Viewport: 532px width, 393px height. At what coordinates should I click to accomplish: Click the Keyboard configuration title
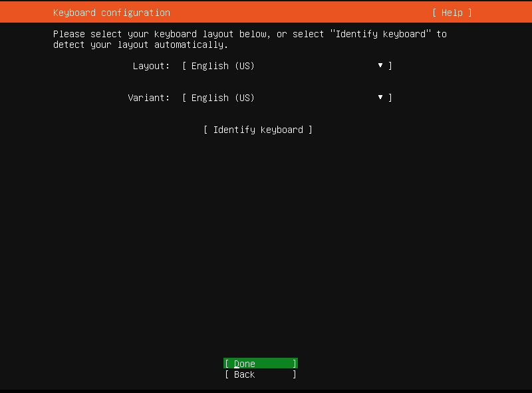pyautogui.click(x=112, y=13)
